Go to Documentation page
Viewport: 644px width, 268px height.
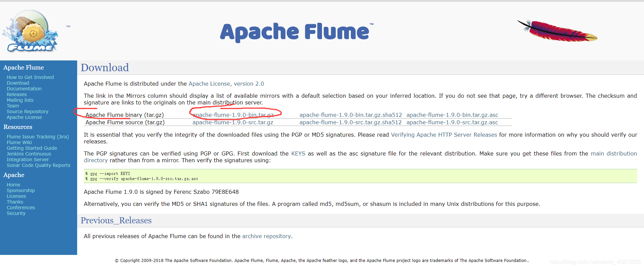(x=24, y=89)
